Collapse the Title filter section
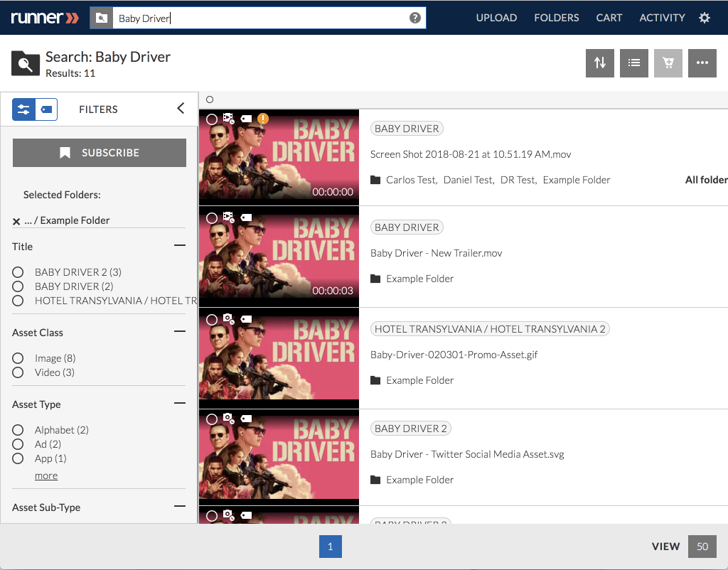The width and height of the screenshot is (728, 570). point(180,245)
